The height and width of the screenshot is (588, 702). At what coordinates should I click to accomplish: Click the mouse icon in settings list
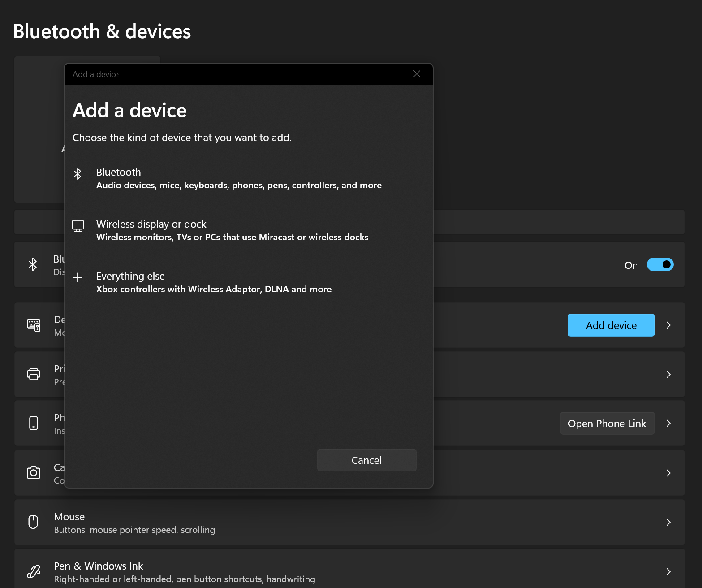tap(33, 522)
